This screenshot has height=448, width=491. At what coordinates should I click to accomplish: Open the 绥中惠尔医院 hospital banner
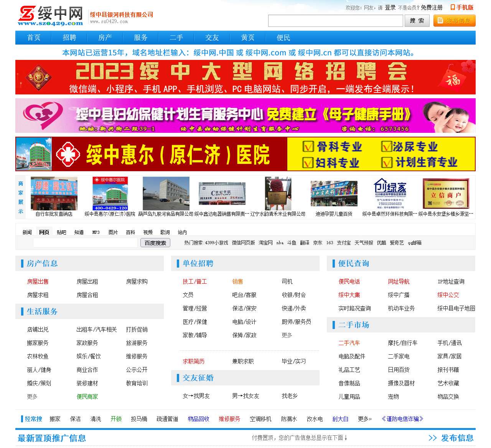pyautogui.click(x=245, y=154)
